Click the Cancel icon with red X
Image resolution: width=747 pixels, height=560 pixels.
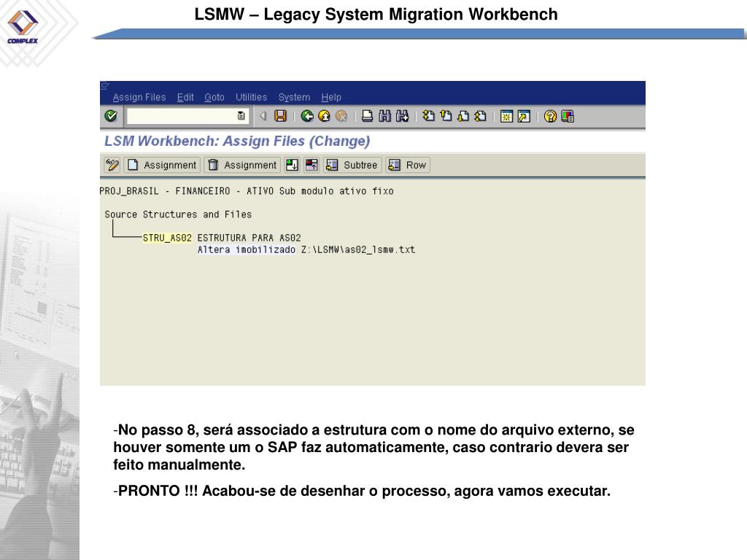point(341,116)
